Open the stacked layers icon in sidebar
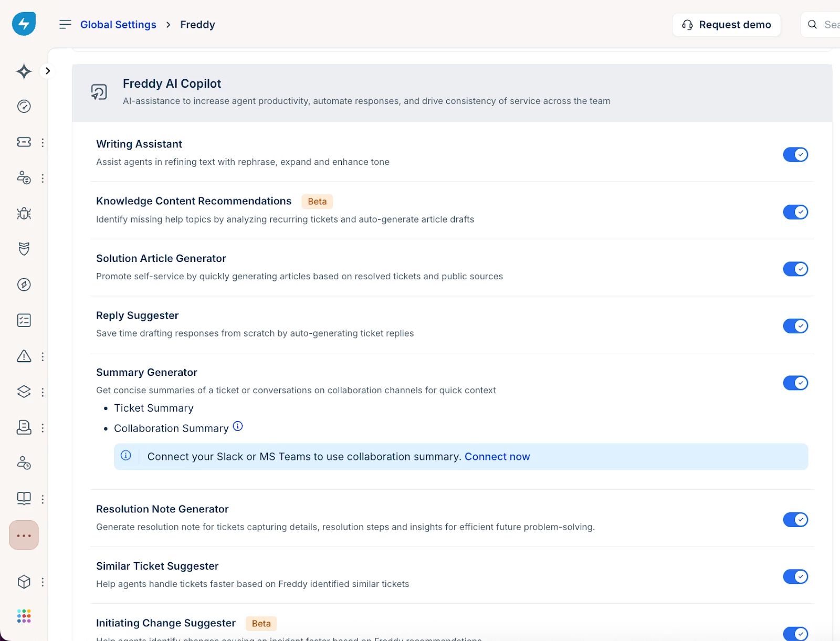 pos(24,392)
